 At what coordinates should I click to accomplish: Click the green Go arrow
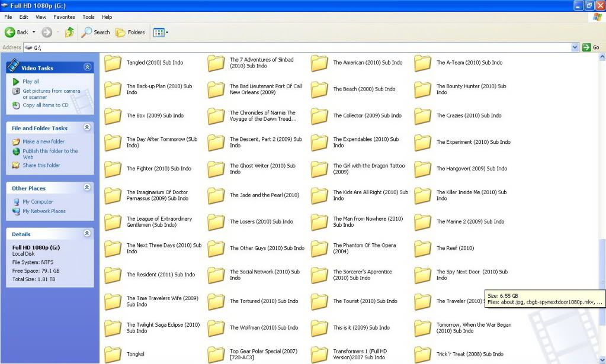(x=586, y=47)
